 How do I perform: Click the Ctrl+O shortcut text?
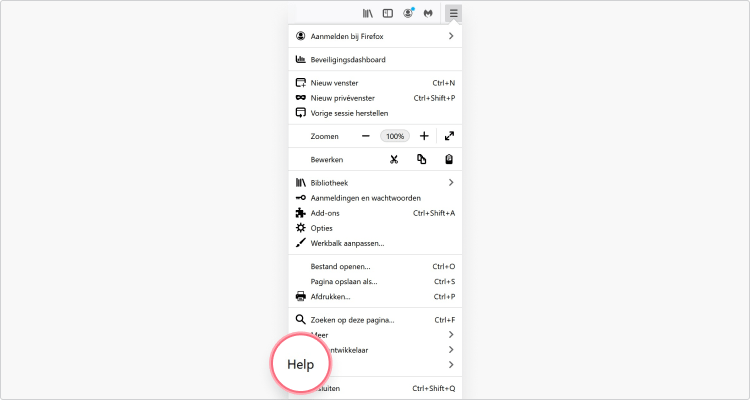point(444,267)
